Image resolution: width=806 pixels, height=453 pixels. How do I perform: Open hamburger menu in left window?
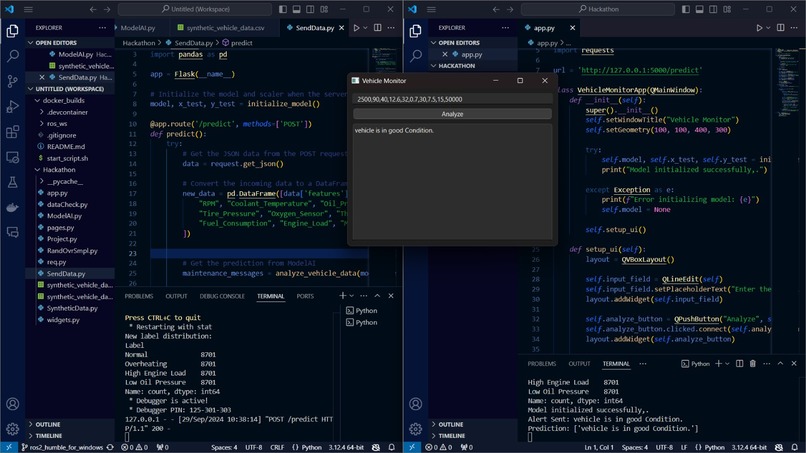coord(28,9)
